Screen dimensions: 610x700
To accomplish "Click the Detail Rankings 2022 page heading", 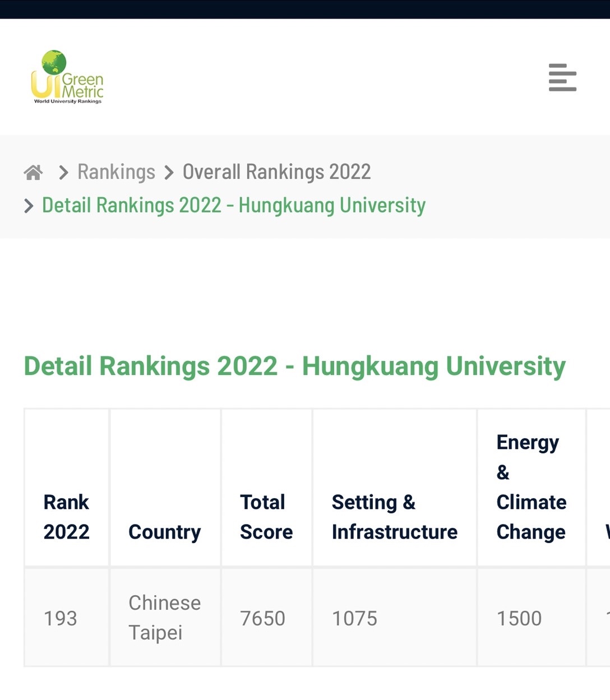I will point(294,367).
